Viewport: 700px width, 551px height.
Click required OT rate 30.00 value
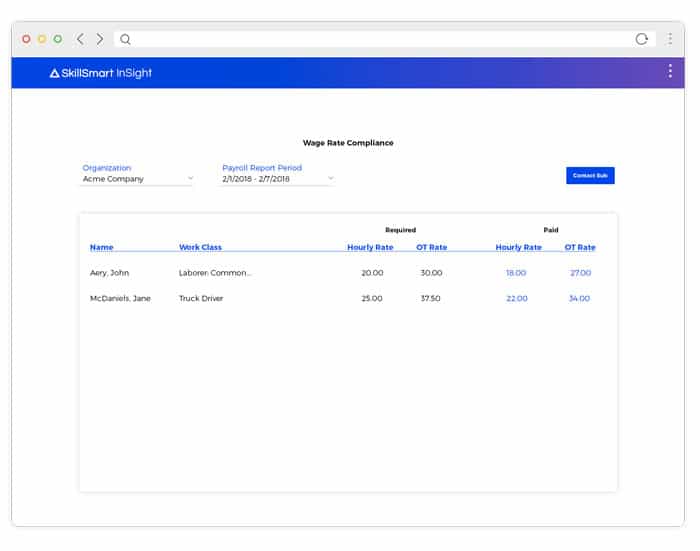(431, 273)
